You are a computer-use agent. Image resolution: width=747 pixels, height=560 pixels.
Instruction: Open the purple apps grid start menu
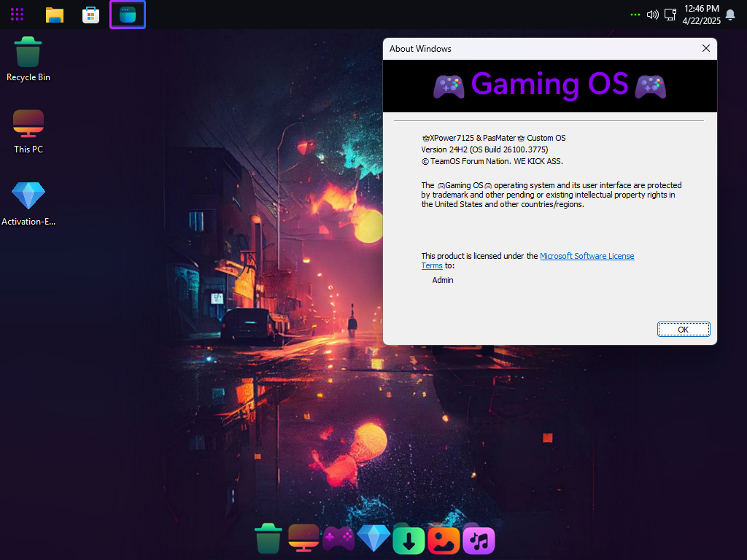click(18, 15)
